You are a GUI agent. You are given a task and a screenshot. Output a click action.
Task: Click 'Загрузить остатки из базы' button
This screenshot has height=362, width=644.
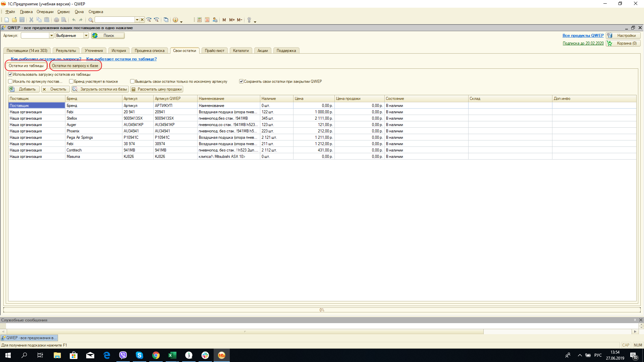pos(100,89)
